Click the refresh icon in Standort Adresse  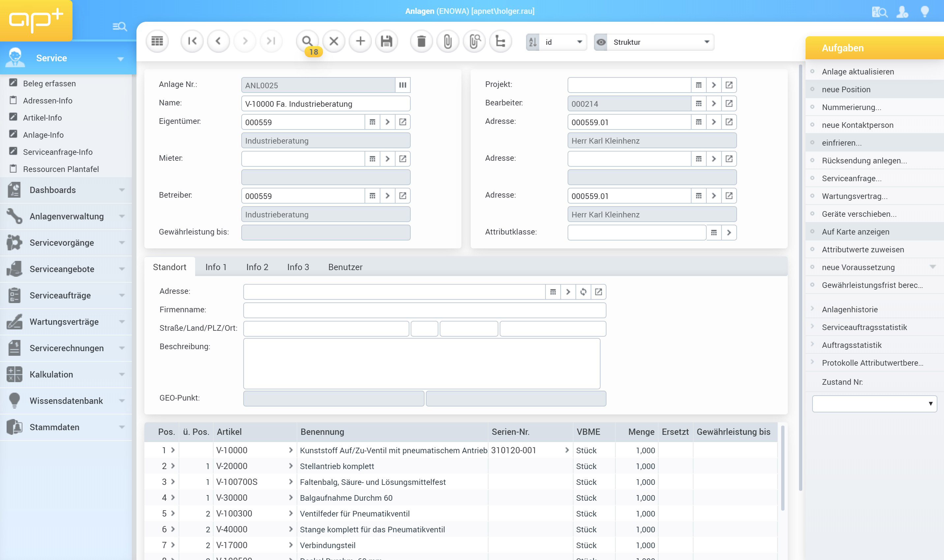pos(583,292)
